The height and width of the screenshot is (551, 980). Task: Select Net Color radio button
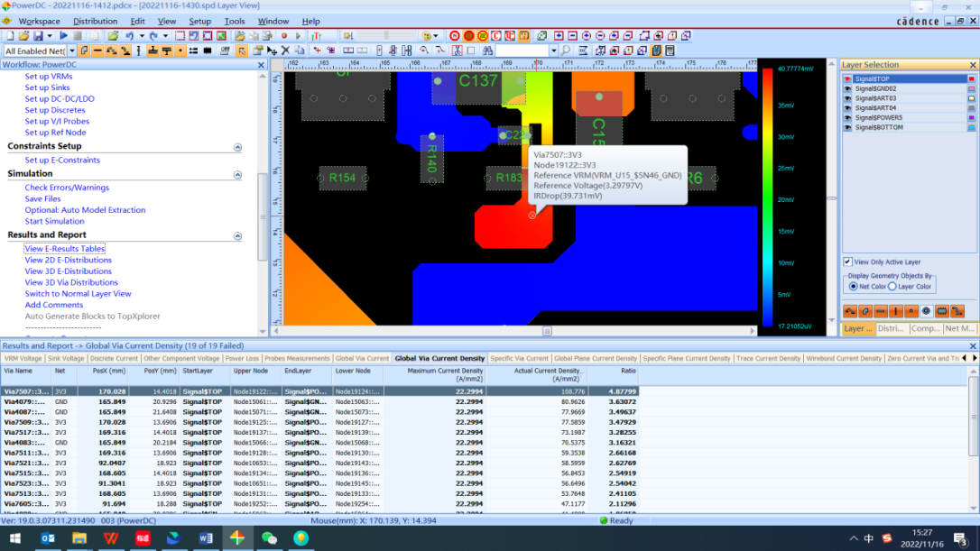[x=853, y=286]
